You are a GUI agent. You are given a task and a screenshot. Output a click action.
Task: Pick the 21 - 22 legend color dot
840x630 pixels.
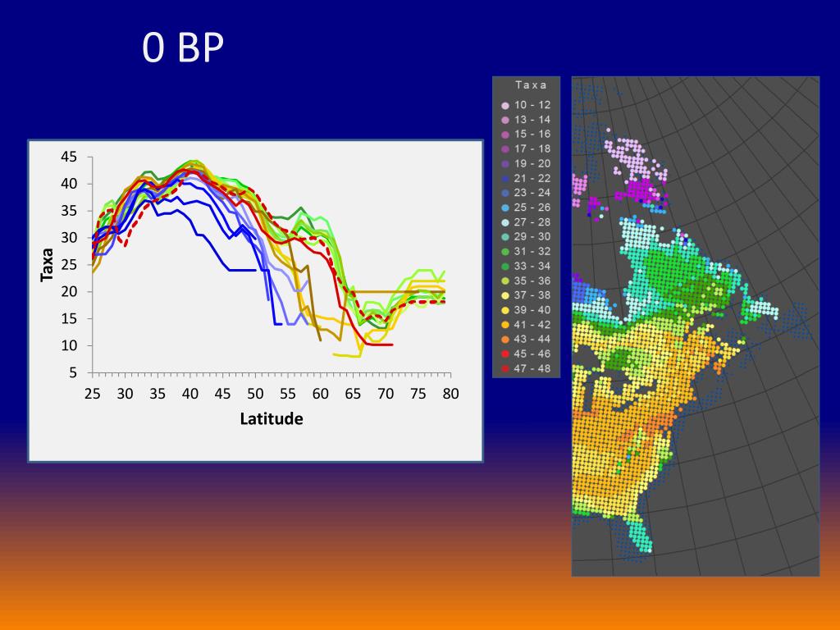505,178
